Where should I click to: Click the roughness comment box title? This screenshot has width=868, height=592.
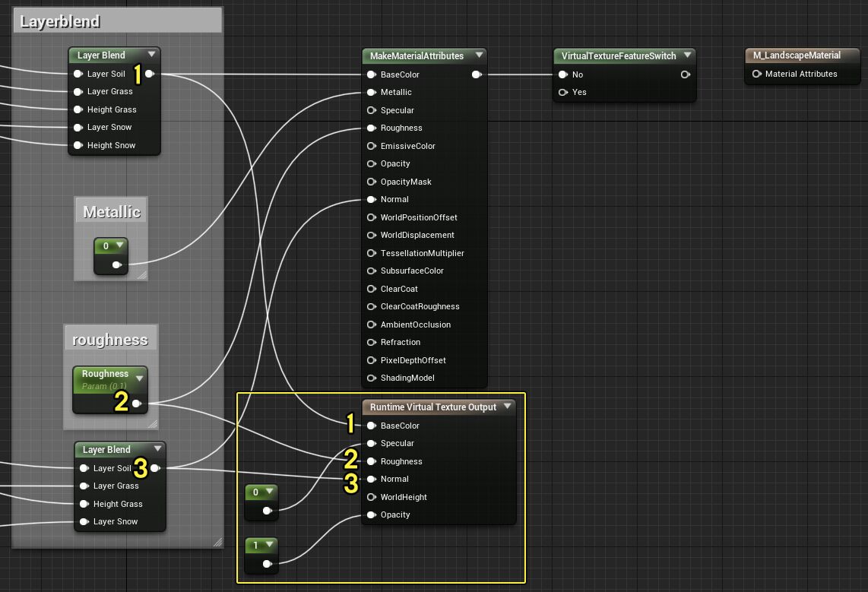pos(110,340)
